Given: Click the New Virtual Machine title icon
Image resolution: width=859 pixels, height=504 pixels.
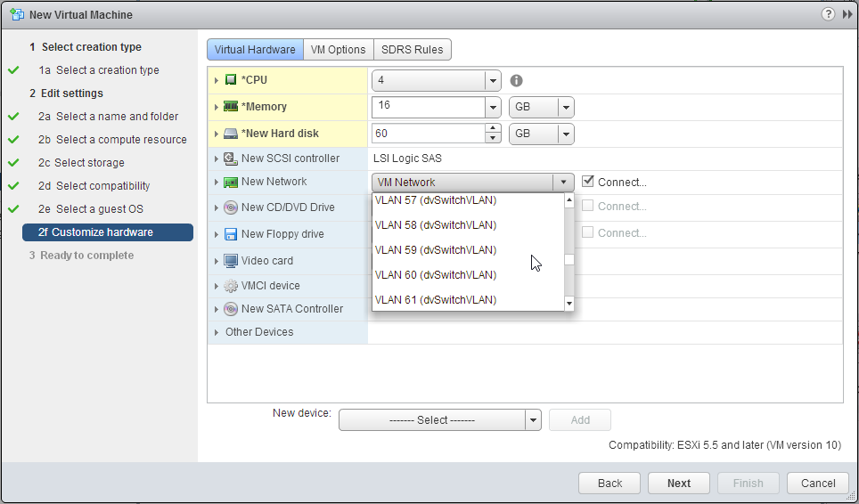Looking at the screenshot, I should coord(17,14).
